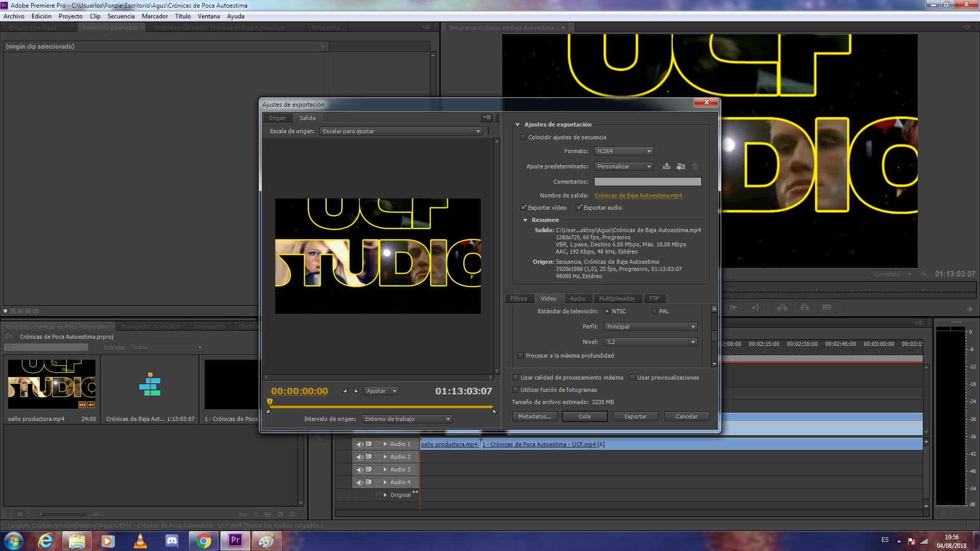The height and width of the screenshot is (551, 980).
Task: Open the Secuencia menu
Action: point(121,16)
